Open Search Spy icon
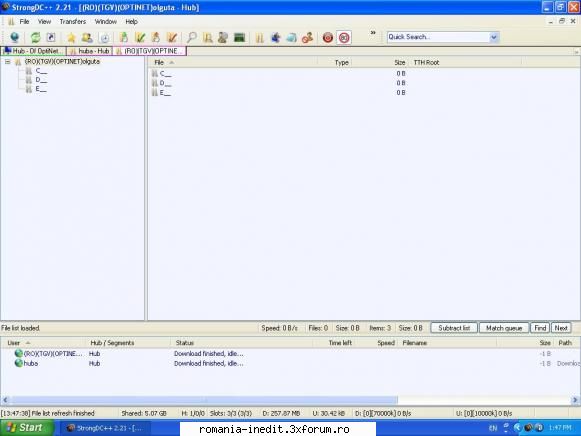The width and height of the screenshot is (581, 436). pos(223,37)
